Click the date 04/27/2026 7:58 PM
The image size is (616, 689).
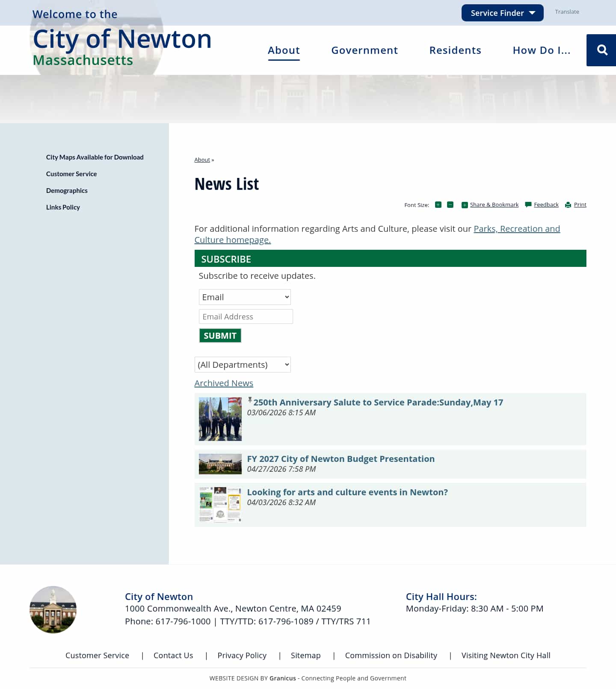tap(281, 469)
